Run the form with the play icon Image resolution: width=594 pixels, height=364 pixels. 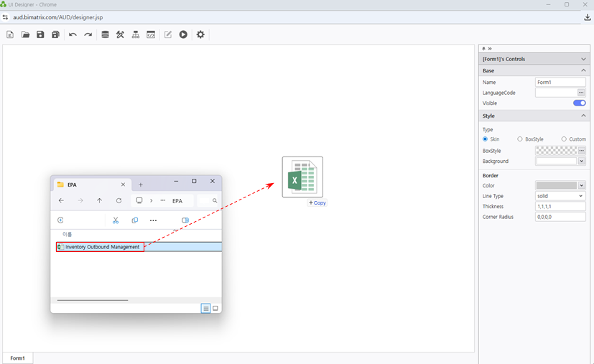click(183, 34)
